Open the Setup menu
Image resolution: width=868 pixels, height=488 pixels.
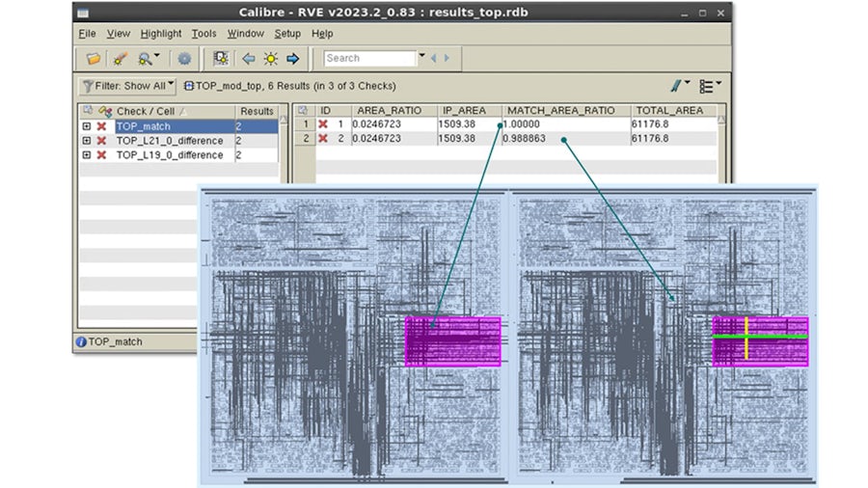point(287,34)
